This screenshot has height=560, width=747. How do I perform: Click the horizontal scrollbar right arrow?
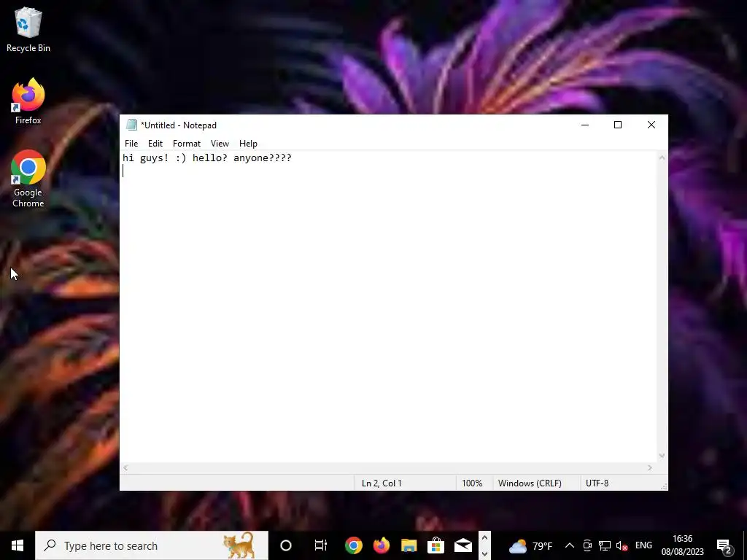[x=650, y=468]
